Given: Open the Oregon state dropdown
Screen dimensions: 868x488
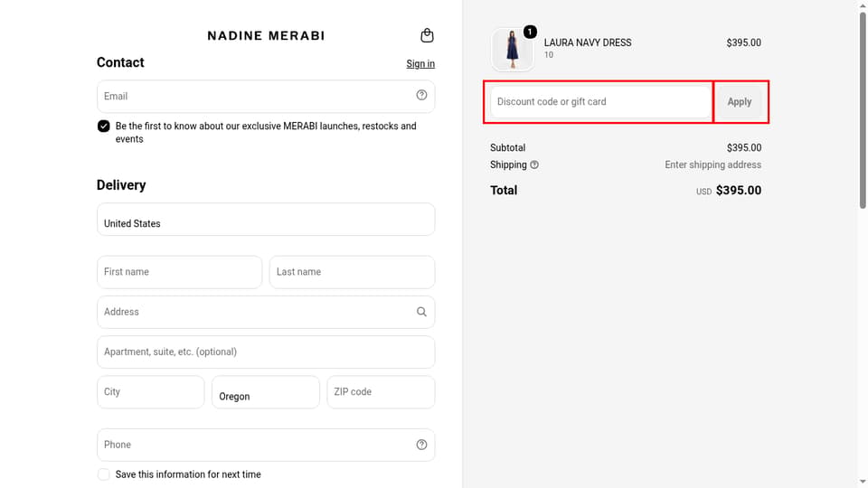Looking at the screenshot, I should pos(266,392).
